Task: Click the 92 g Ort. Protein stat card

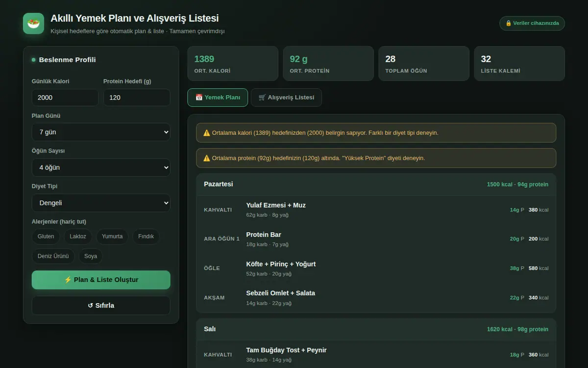Action: tap(328, 64)
